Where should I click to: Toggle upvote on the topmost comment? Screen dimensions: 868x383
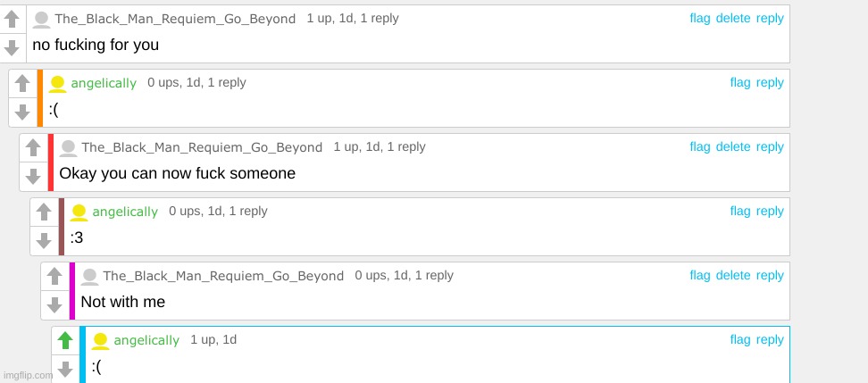(x=12, y=19)
